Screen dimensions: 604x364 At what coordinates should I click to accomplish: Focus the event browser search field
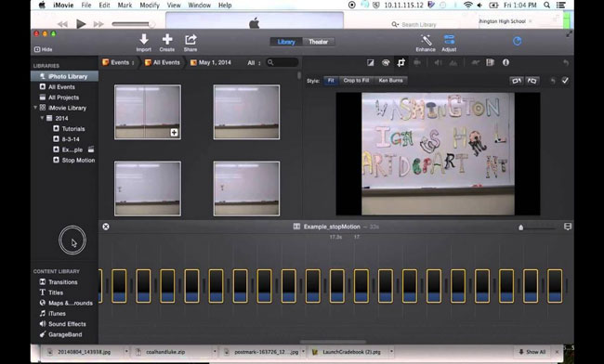[282, 62]
